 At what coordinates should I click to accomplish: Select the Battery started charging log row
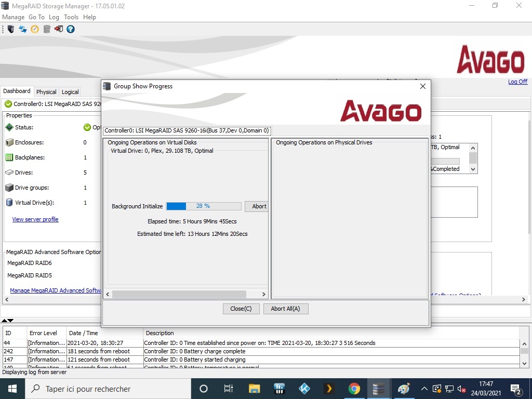261,360
